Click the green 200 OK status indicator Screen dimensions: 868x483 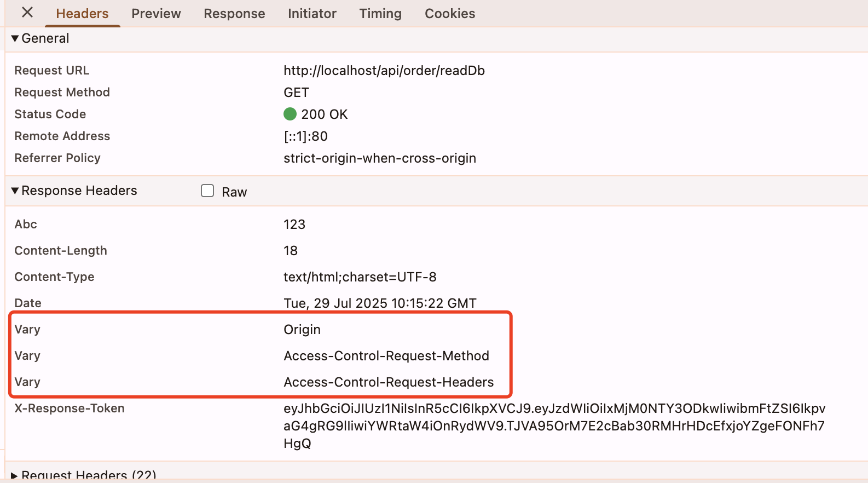pyautogui.click(x=290, y=114)
